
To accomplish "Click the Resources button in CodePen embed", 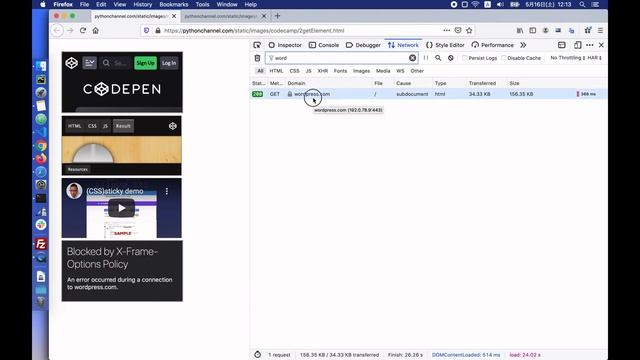I will click(x=78, y=169).
